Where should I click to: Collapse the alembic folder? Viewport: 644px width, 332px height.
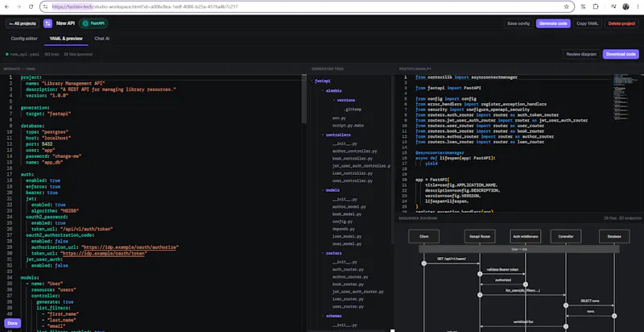click(x=333, y=90)
